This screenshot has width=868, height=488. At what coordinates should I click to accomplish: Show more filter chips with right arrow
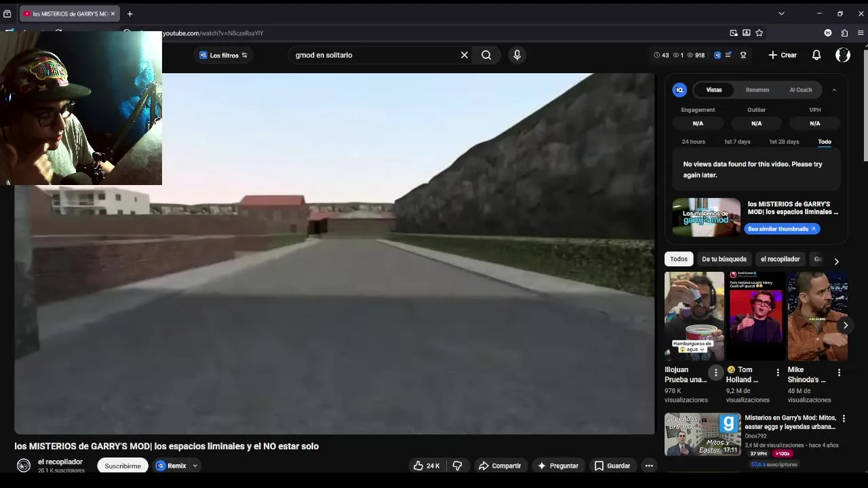[836, 261]
